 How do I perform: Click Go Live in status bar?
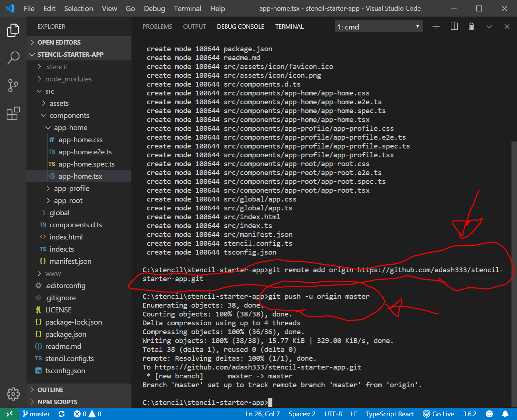pyautogui.click(x=439, y=414)
